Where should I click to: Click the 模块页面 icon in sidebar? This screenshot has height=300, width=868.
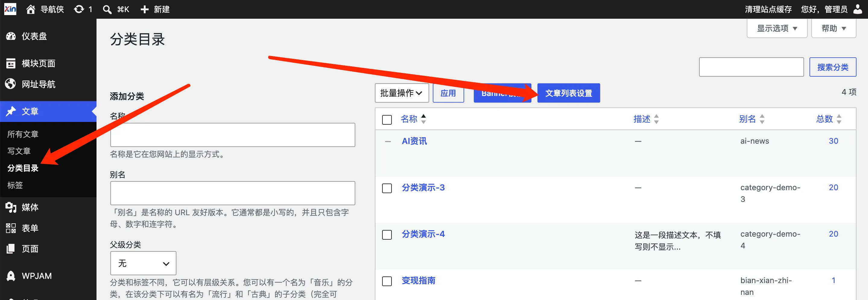(x=11, y=63)
